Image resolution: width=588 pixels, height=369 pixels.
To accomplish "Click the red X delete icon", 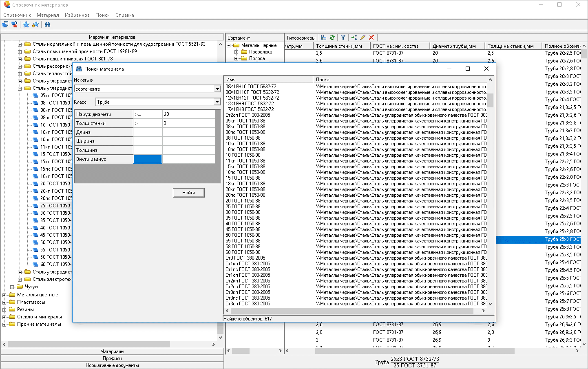I will pyautogui.click(x=371, y=38).
